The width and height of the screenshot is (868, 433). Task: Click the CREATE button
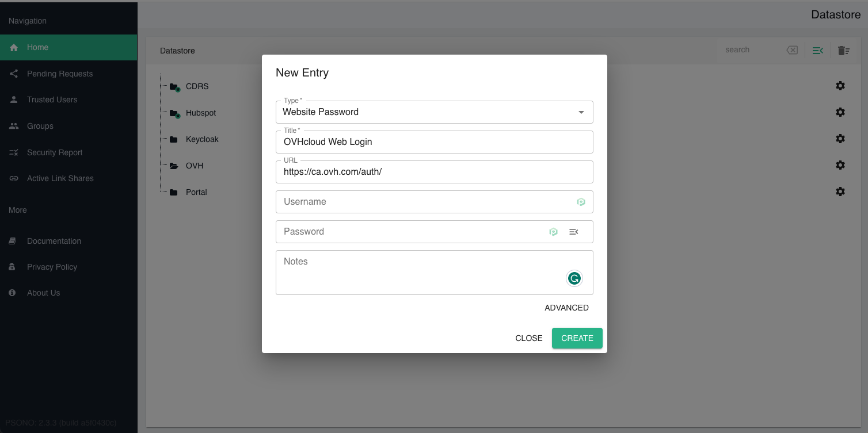click(577, 338)
